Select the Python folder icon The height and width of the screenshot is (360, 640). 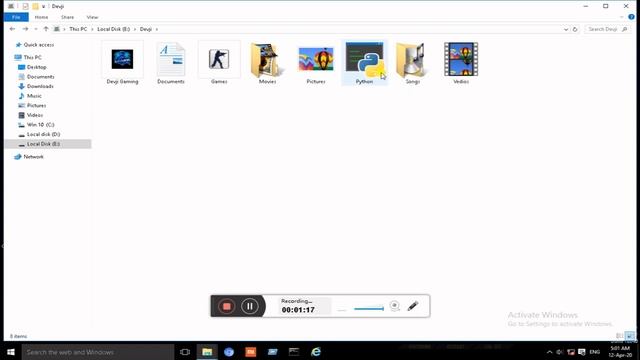point(364,63)
